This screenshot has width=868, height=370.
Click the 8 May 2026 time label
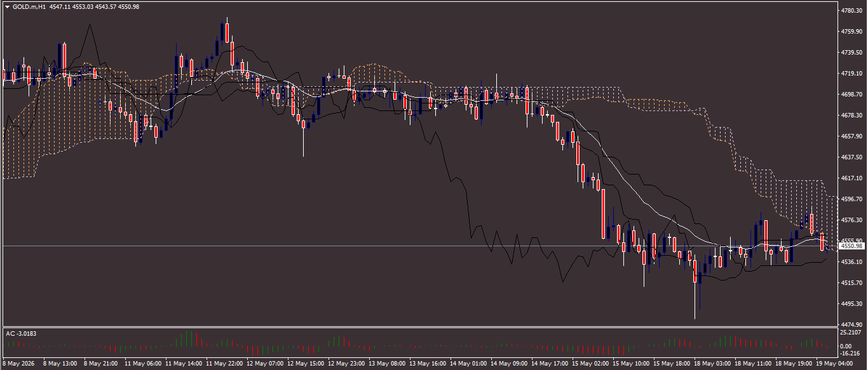19,364
